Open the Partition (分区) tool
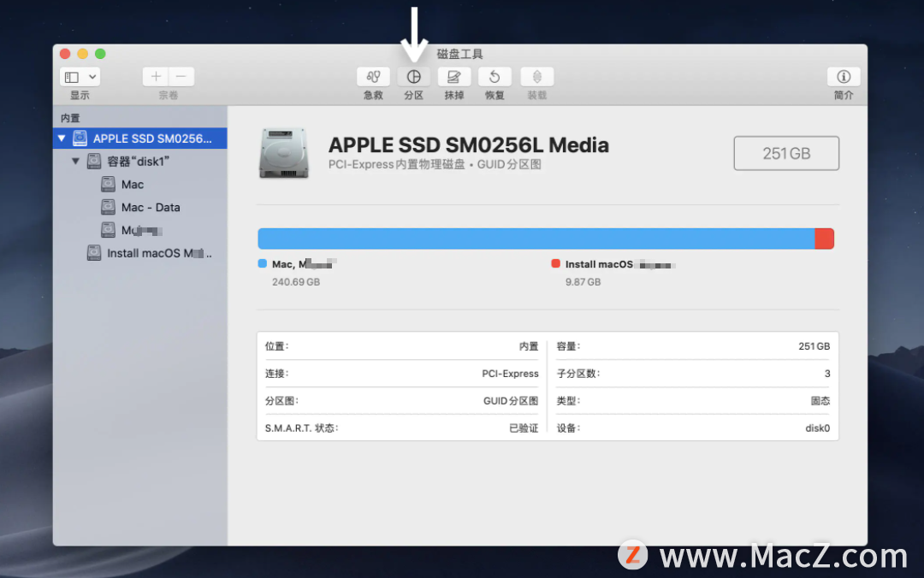This screenshot has width=924, height=578. click(x=414, y=77)
